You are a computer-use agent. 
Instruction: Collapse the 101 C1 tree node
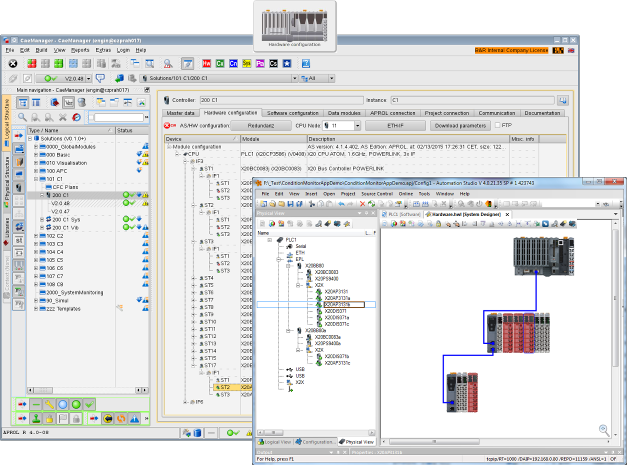[x=36, y=179]
